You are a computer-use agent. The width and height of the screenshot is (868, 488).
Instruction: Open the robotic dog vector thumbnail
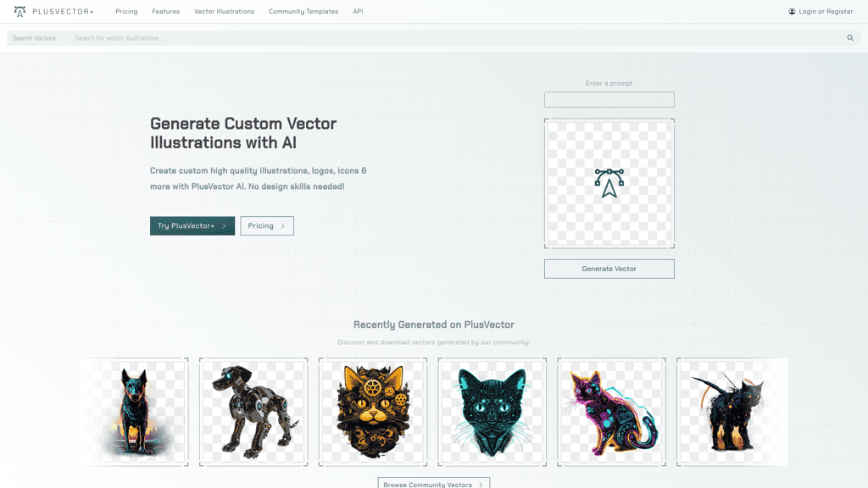pyautogui.click(x=253, y=413)
